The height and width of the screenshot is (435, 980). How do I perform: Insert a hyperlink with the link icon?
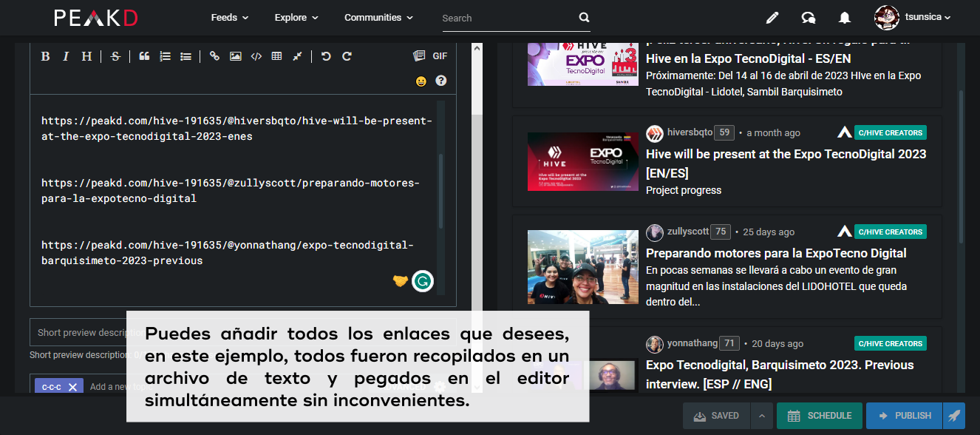[x=214, y=56]
